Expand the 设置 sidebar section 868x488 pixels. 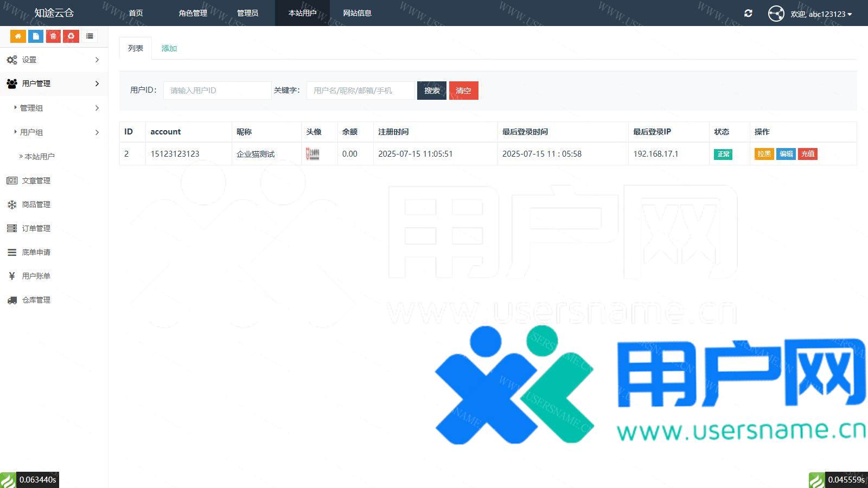click(x=54, y=60)
